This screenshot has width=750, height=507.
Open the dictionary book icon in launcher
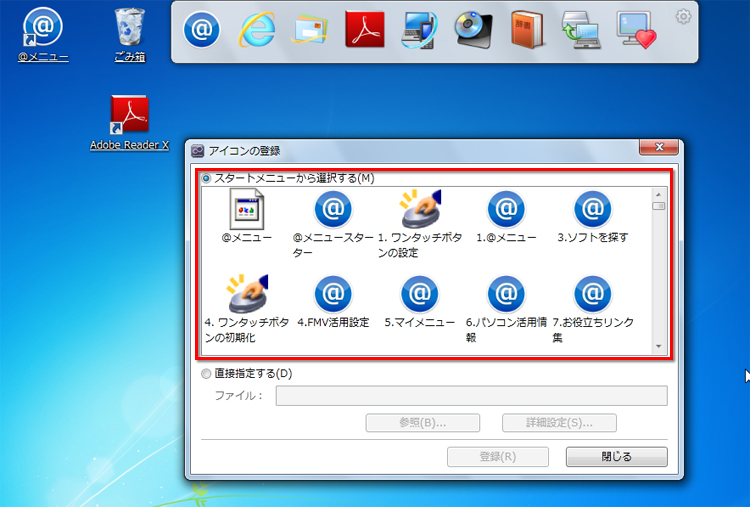(x=527, y=30)
